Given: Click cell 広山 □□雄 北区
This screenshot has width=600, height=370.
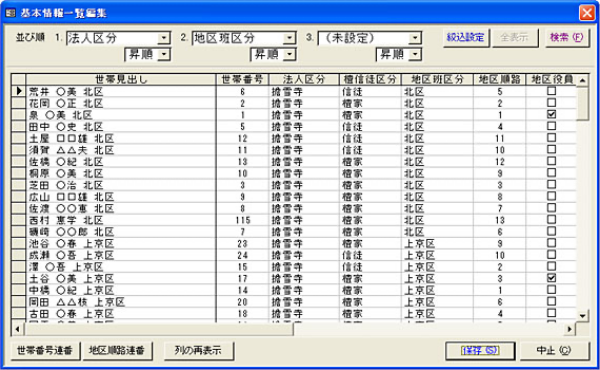Looking at the screenshot, I should pos(121,197).
